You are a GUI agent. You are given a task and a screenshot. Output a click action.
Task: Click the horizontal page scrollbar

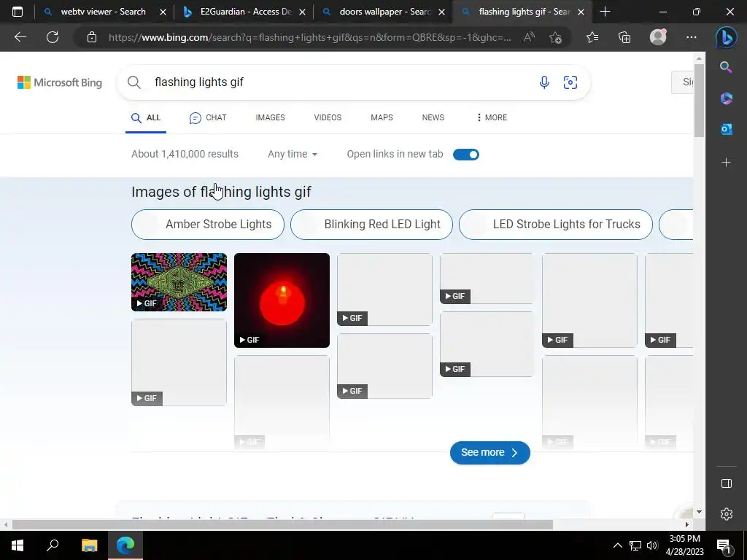(283, 525)
